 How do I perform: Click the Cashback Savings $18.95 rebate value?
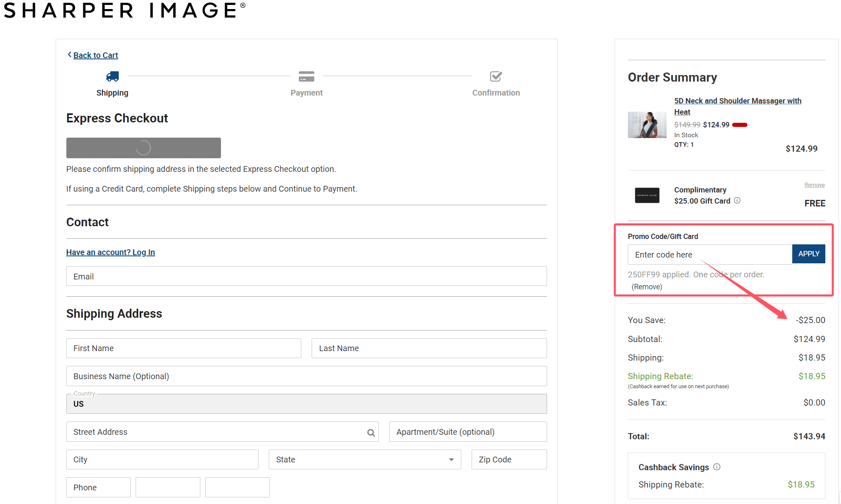coord(801,485)
